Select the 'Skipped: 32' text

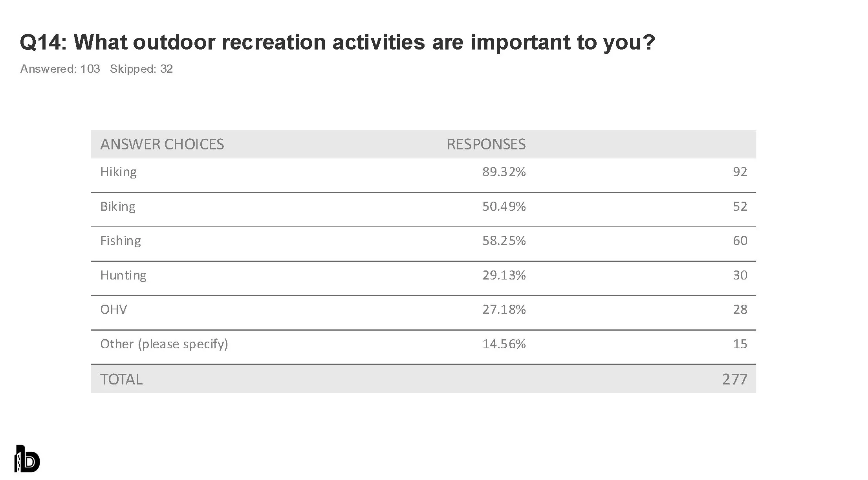coord(141,69)
